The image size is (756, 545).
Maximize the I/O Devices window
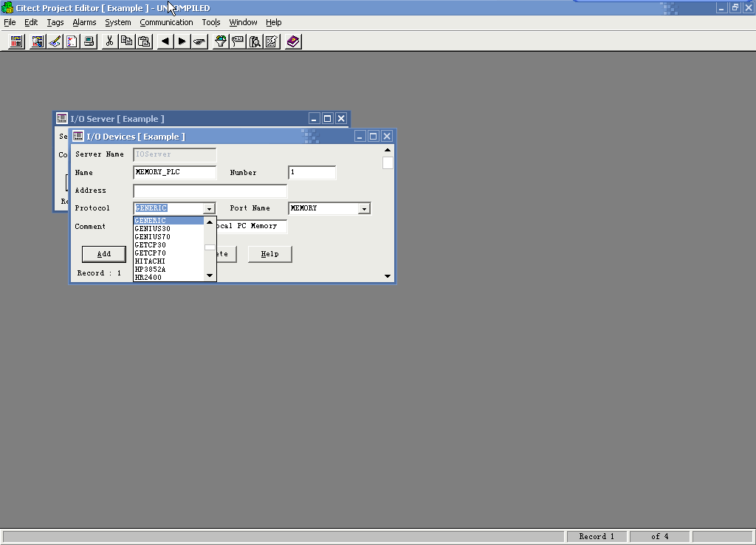pos(373,137)
